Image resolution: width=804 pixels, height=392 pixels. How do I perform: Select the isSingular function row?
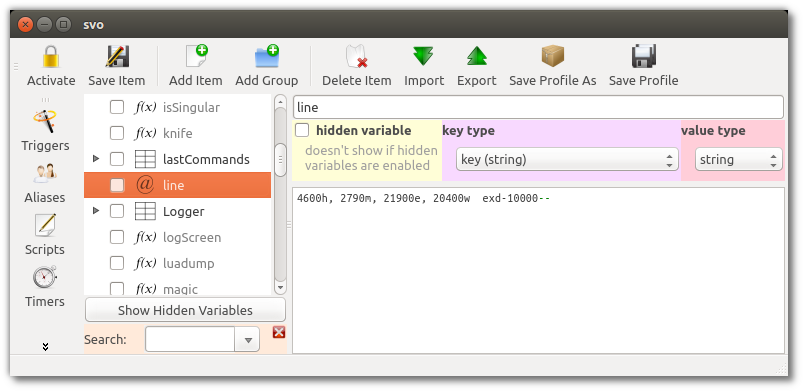(x=177, y=107)
